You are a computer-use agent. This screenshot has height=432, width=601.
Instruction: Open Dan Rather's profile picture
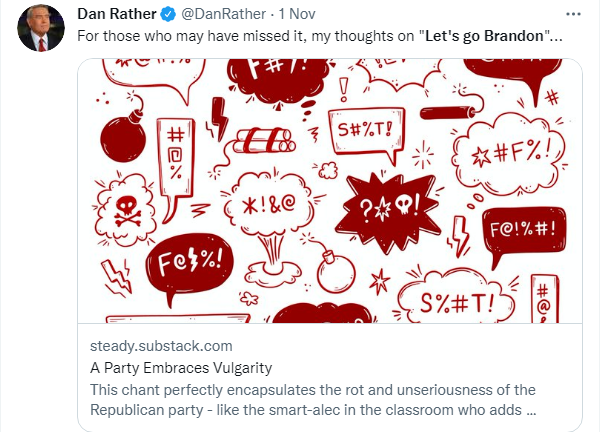tap(41, 28)
